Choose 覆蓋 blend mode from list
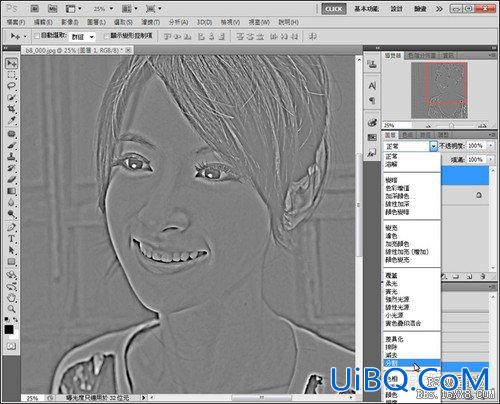The width and height of the screenshot is (500, 404). pyautogui.click(x=391, y=276)
